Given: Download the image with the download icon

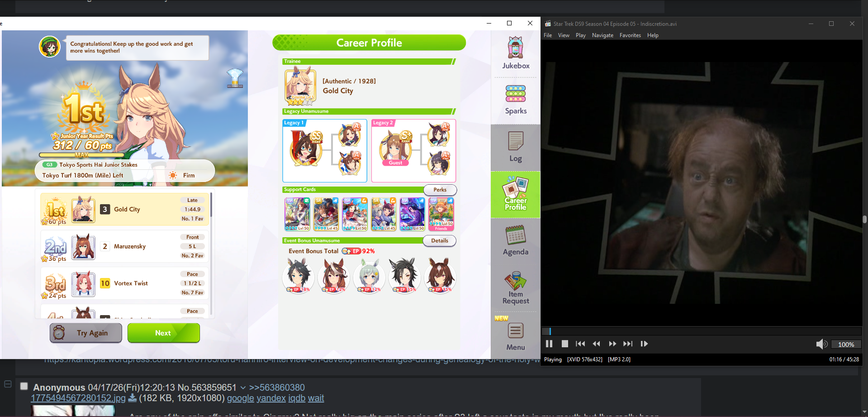Looking at the screenshot, I should (x=133, y=398).
